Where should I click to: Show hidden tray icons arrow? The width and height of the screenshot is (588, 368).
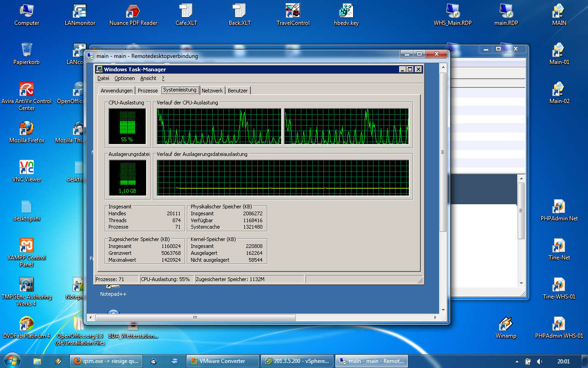tap(517, 362)
